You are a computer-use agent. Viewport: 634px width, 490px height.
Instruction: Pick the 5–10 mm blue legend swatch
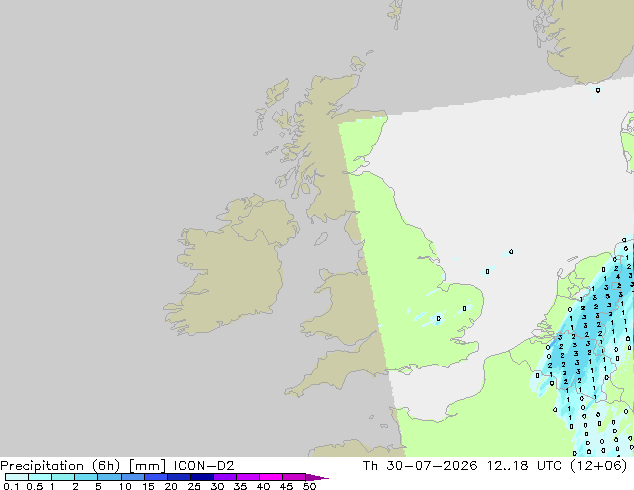click(109, 477)
